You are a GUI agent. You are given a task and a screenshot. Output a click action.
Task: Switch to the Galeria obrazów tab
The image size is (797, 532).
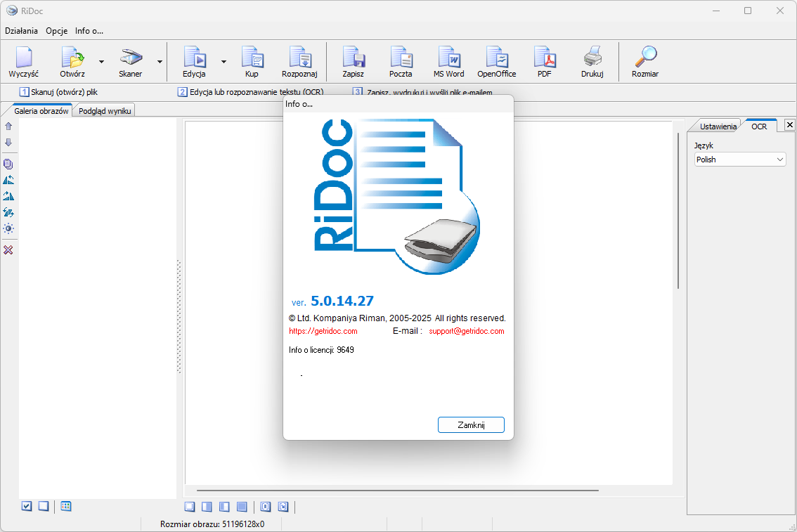pyautogui.click(x=41, y=111)
